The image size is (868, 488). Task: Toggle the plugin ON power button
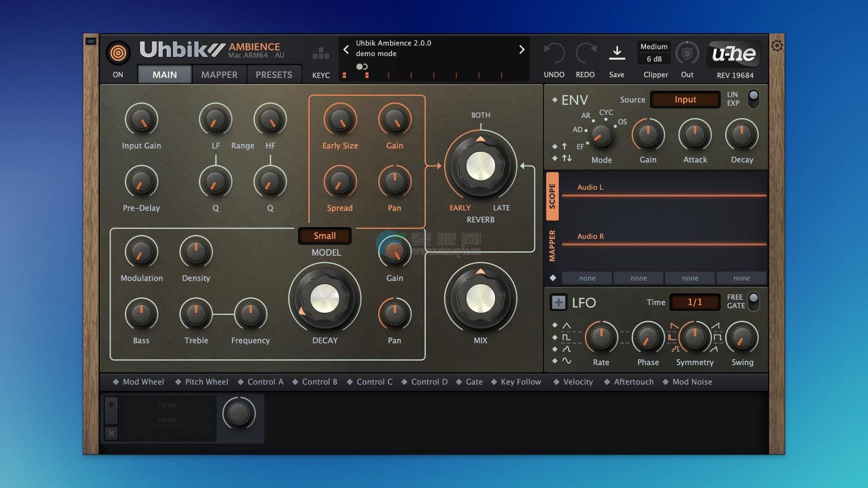[x=118, y=53]
